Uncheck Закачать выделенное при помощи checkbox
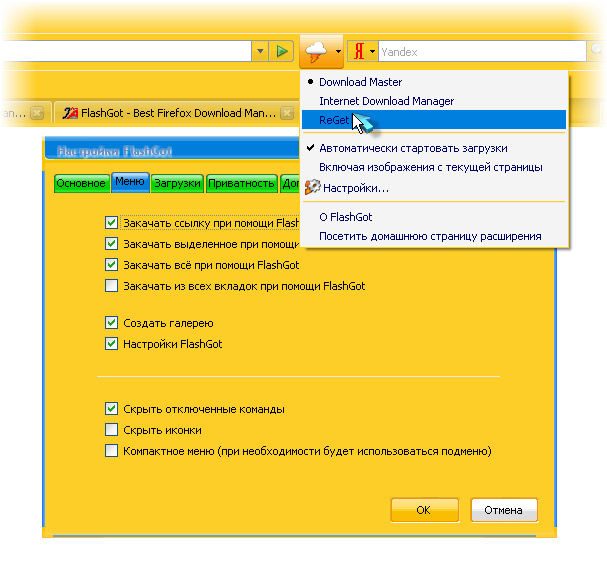This screenshot has width=607, height=563. [x=111, y=244]
